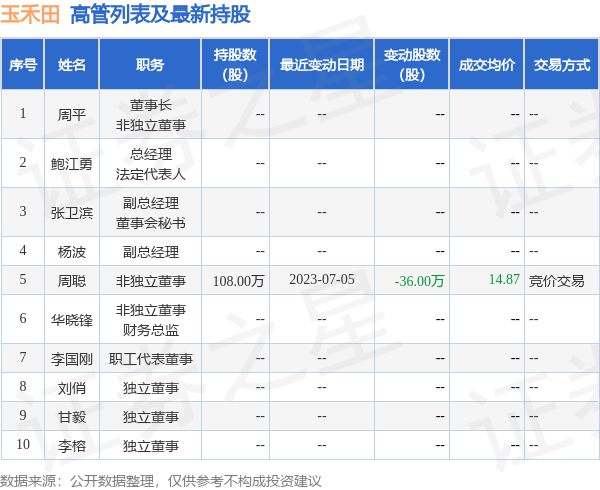Click row number 10

[23, 444]
